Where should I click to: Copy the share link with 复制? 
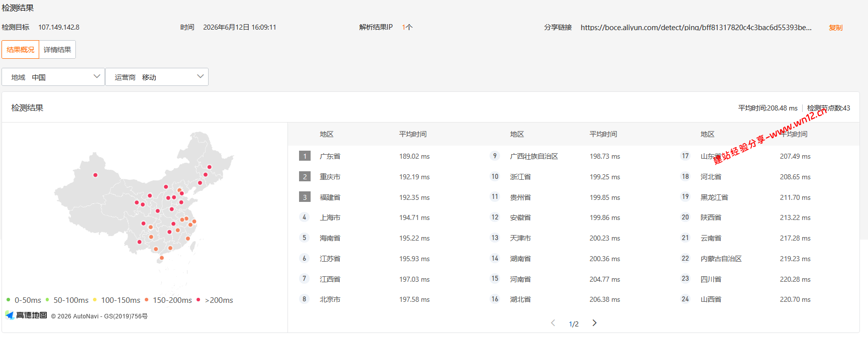click(835, 28)
